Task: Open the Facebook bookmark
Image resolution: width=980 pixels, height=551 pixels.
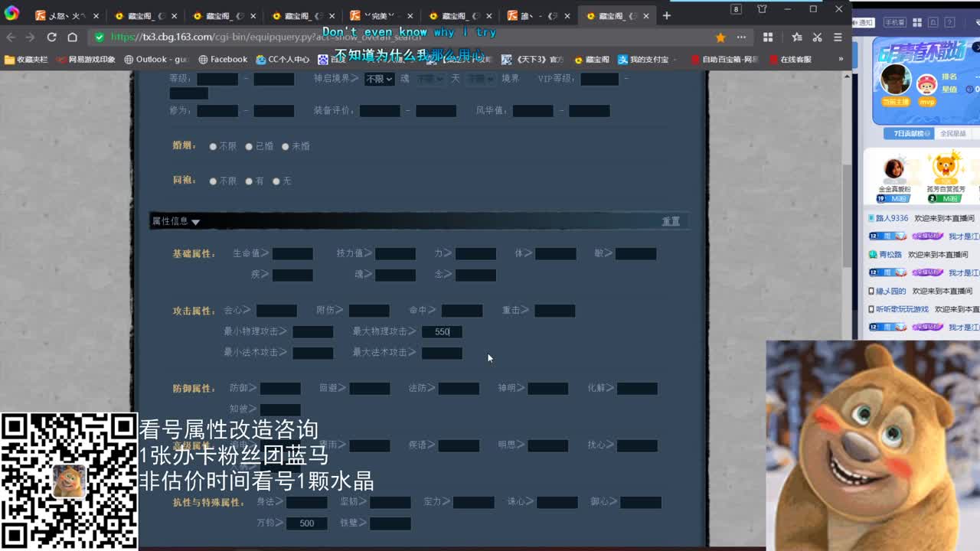Action: pyautogui.click(x=223, y=59)
